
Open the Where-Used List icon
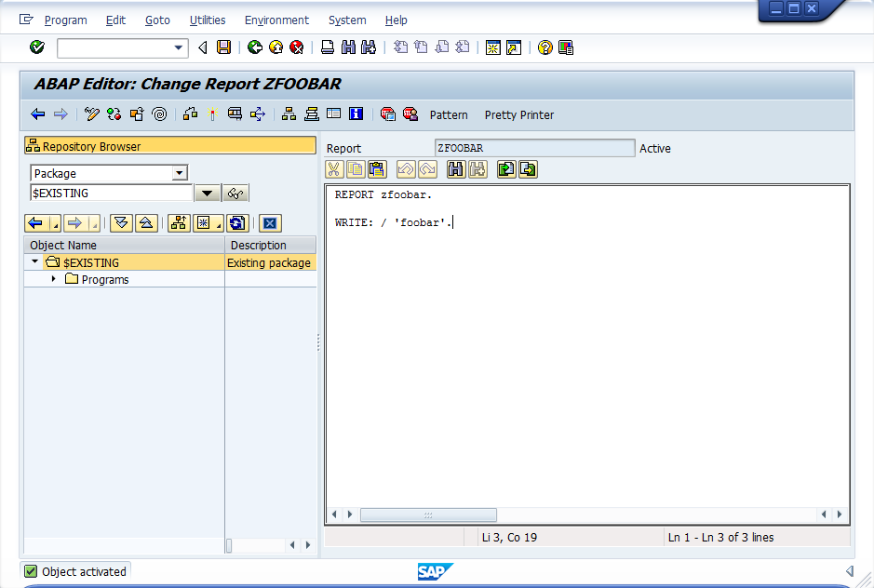click(258, 114)
